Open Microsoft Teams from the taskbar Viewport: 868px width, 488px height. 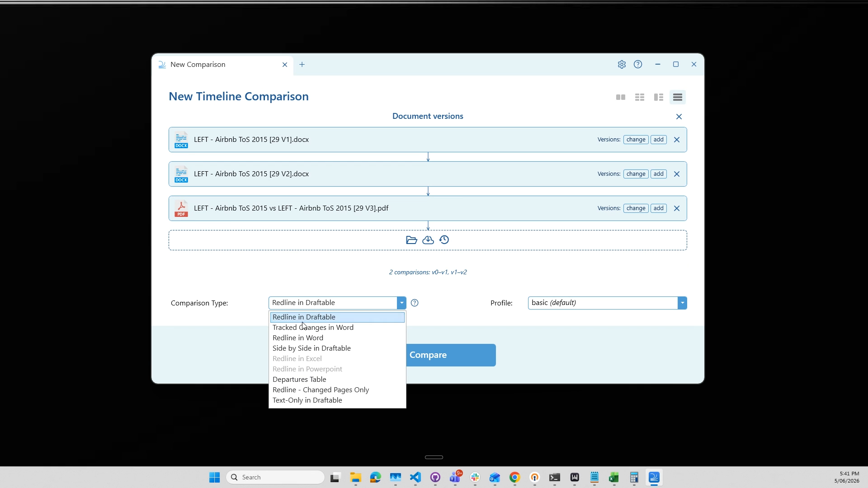pyautogui.click(x=455, y=478)
